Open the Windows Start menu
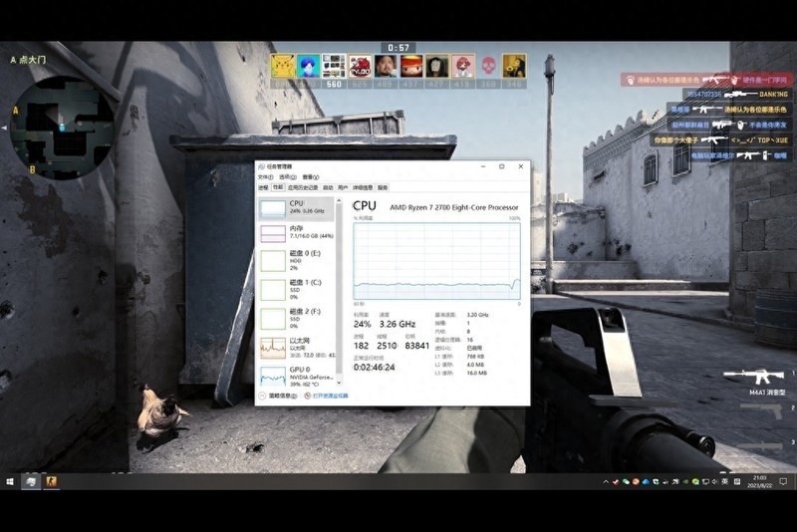Image resolution: width=797 pixels, height=532 pixels. (x=10, y=481)
